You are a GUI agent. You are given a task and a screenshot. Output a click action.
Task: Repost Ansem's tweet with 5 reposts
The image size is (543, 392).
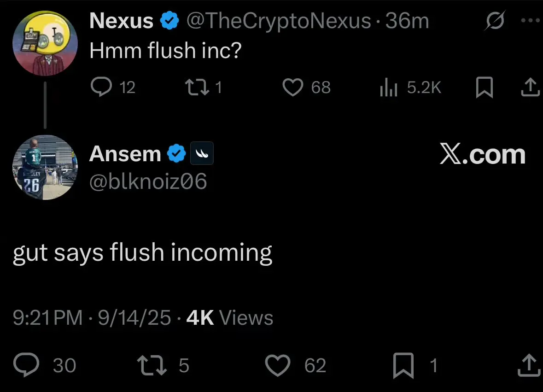[152, 365]
